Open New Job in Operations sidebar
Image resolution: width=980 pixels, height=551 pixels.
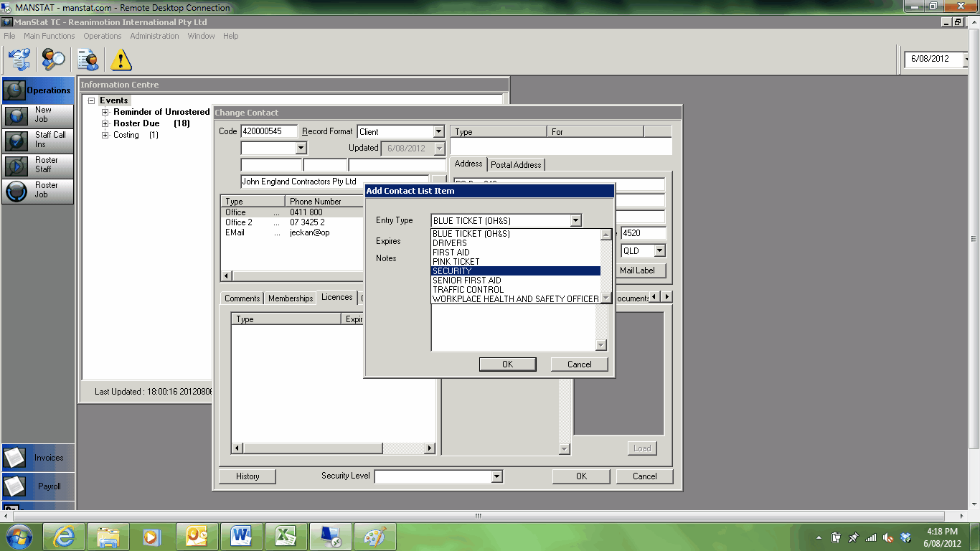tap(38, 115)
